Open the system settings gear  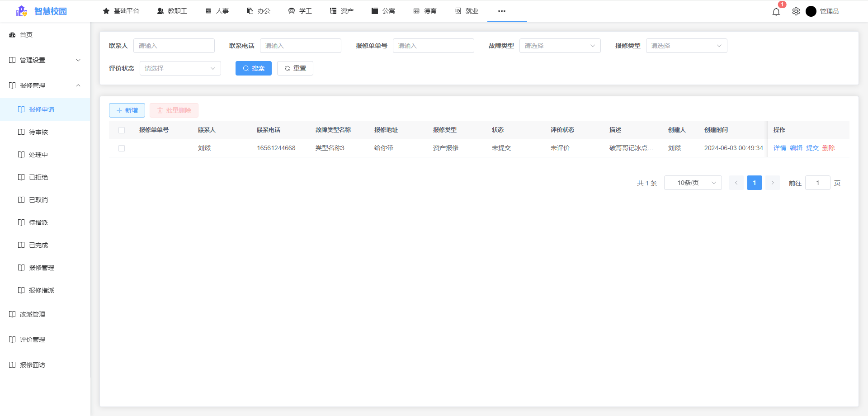(x=796, y=11)
